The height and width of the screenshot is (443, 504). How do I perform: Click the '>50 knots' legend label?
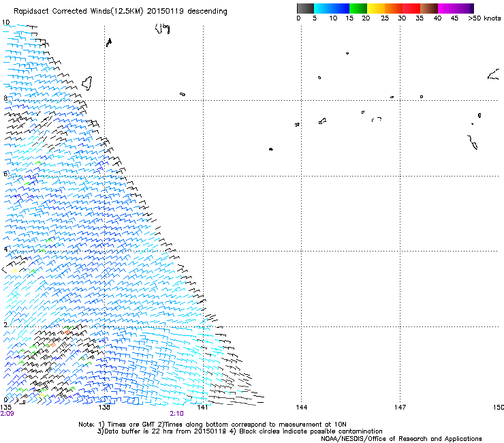tap(484, 18)
